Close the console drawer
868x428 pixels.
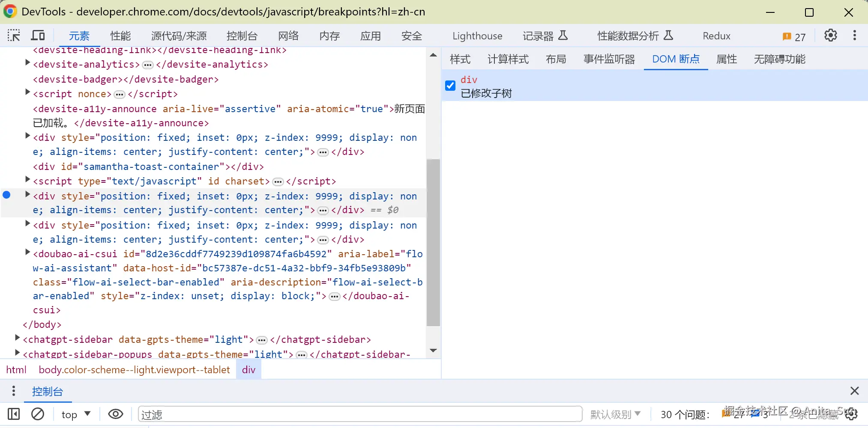pos(854,391)
